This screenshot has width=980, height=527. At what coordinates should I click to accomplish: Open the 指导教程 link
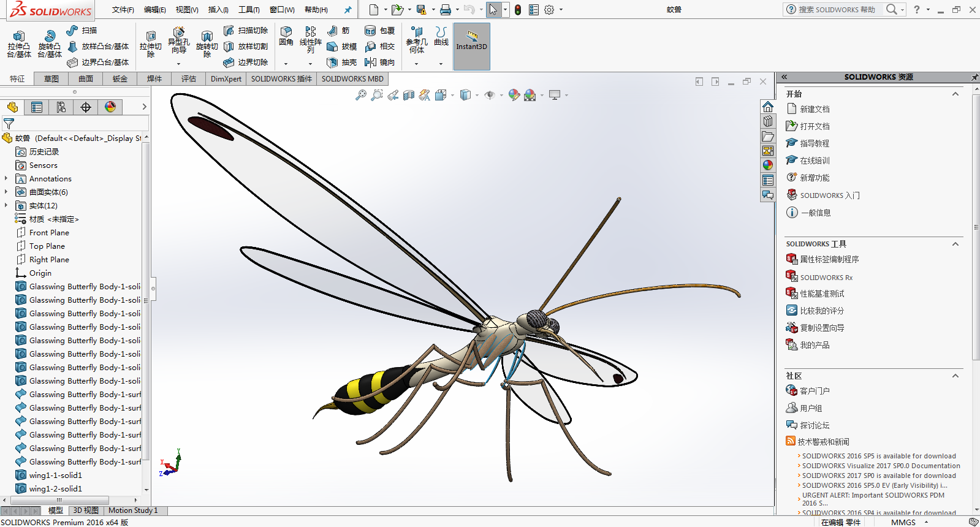click(x=815, y=143)
